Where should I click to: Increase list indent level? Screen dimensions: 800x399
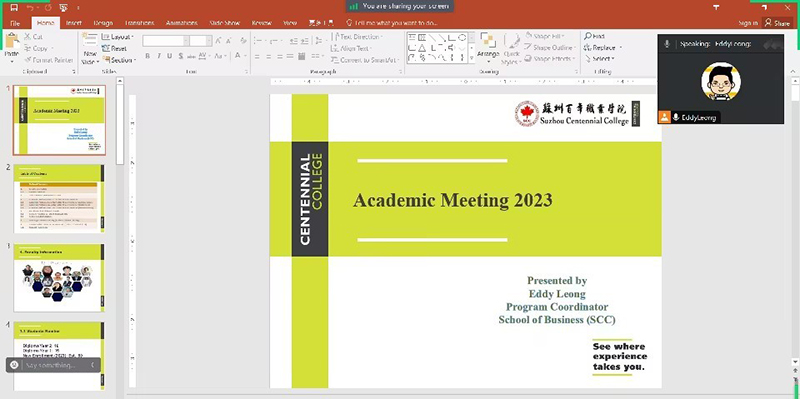coord(305,41)
